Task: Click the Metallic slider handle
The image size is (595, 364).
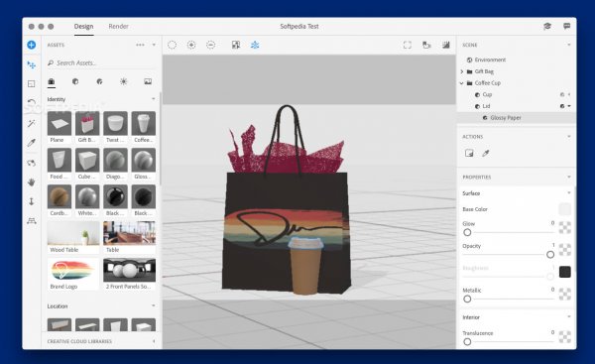Action: pyautogui.click(x=467, y=300)
